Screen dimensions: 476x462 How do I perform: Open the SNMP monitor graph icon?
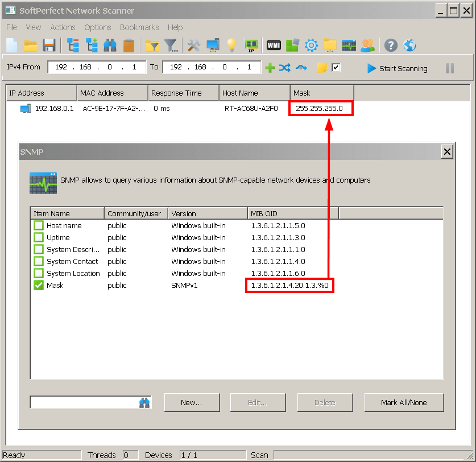(349, 46)
